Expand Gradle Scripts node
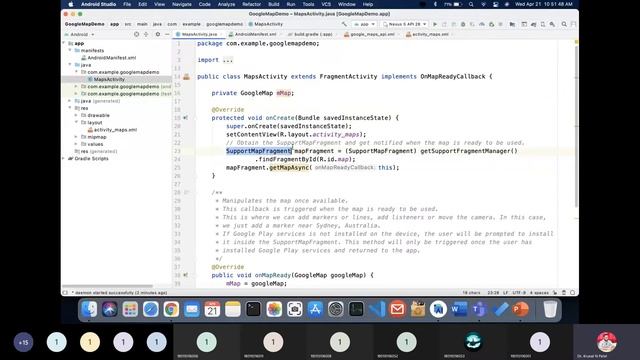The height and width of the screenshot is (360, 640). point(64,158)
